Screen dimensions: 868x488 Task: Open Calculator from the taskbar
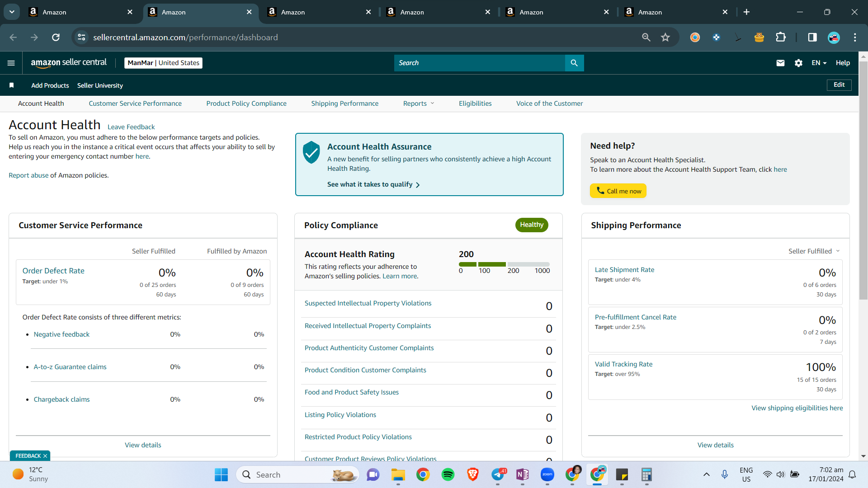coord(646,474)
